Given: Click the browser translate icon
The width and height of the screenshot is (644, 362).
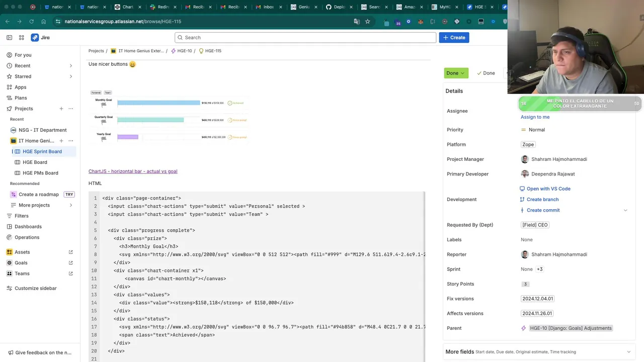Looking at the screenshot, I should [x=357, y=22].
